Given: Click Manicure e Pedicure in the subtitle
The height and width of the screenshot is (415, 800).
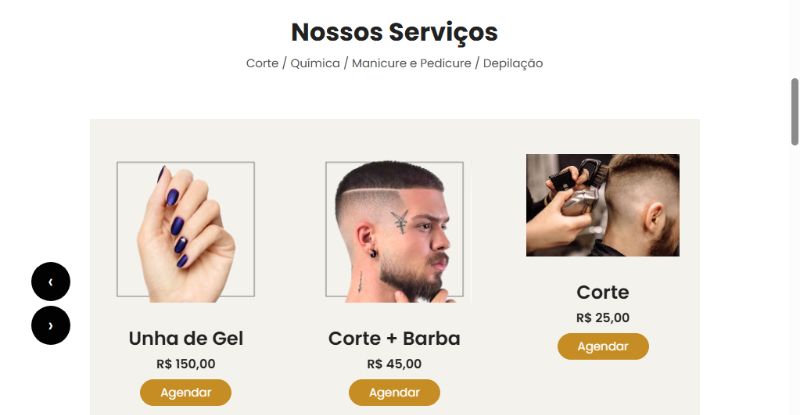Looking at the screenshot, I should click(x=412, y=63).
